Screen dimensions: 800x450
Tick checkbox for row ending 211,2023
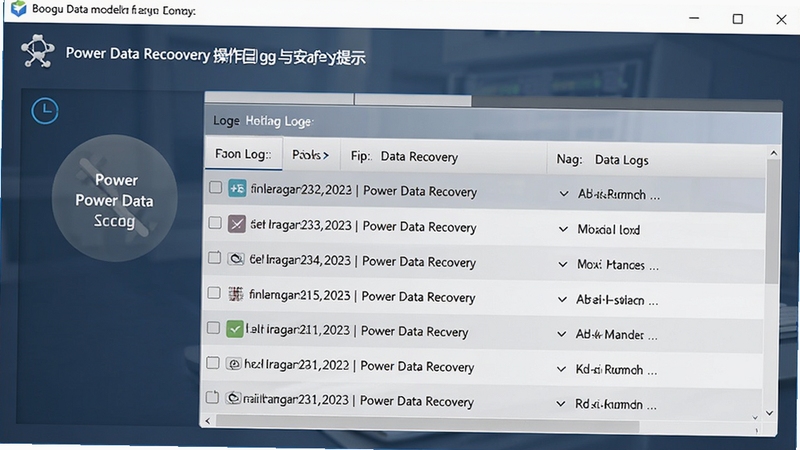tap(213, 328)
